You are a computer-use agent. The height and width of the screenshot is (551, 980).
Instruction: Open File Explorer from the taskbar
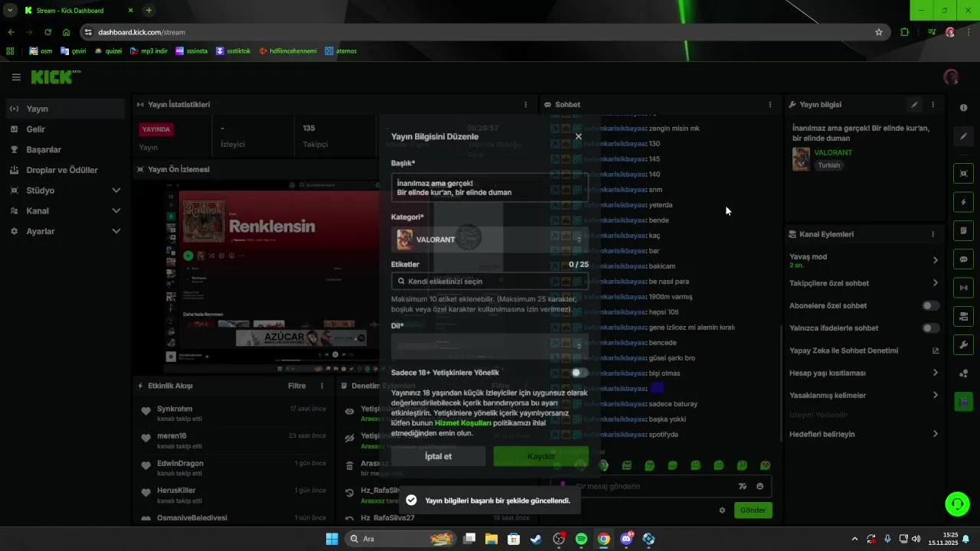tap(491, 539)
